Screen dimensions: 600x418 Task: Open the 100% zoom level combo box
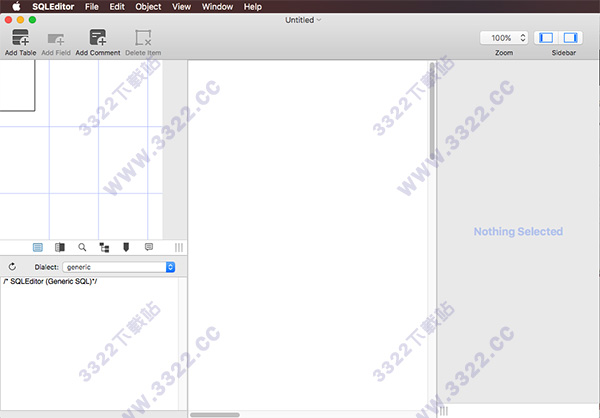tap(504, 38)
